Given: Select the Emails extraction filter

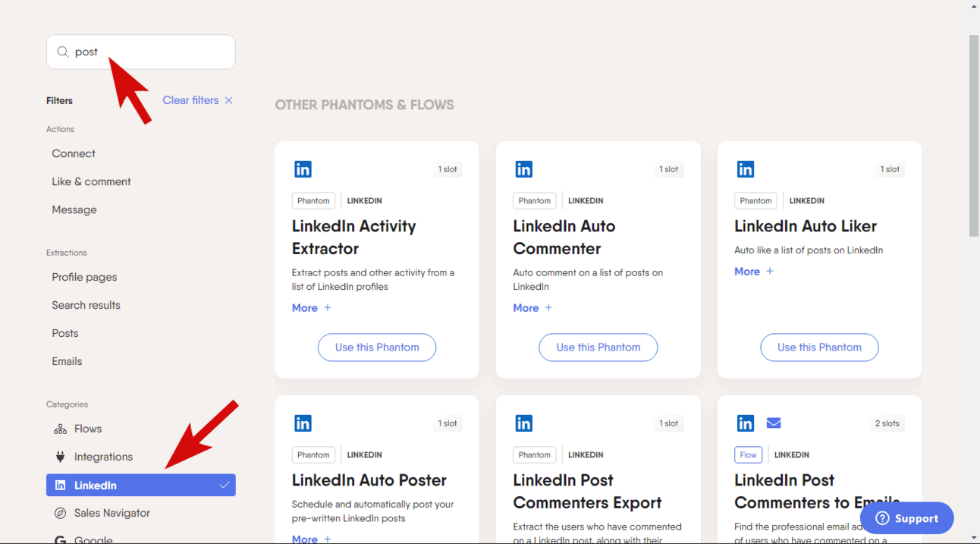Looking at the screenshot, I should (x=67, y=361).
